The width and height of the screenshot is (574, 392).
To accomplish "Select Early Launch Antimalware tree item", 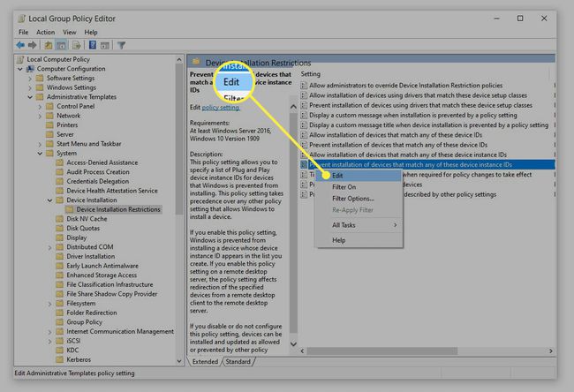I will [102, 266].
